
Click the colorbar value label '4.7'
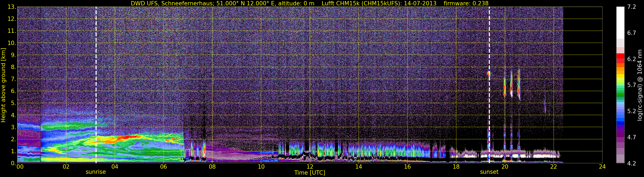632,137
